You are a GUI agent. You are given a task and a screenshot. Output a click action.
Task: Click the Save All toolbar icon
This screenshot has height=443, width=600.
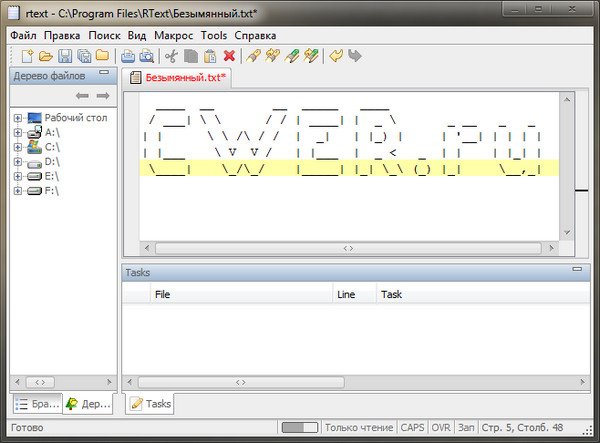click(84, 56)
